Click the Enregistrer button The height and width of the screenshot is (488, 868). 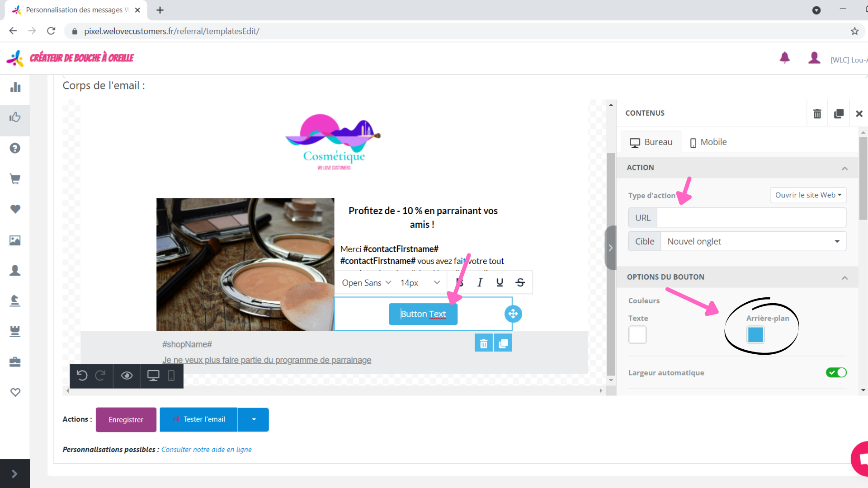click(126, 420)
